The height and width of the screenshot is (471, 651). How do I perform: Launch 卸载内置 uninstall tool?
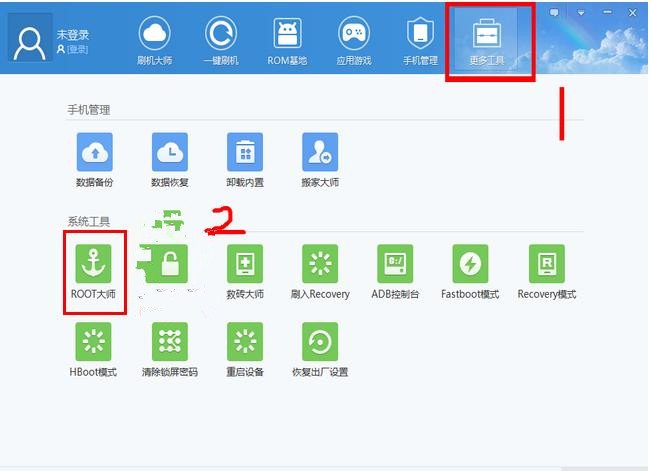pyautogui.click(x=245, y=160)
